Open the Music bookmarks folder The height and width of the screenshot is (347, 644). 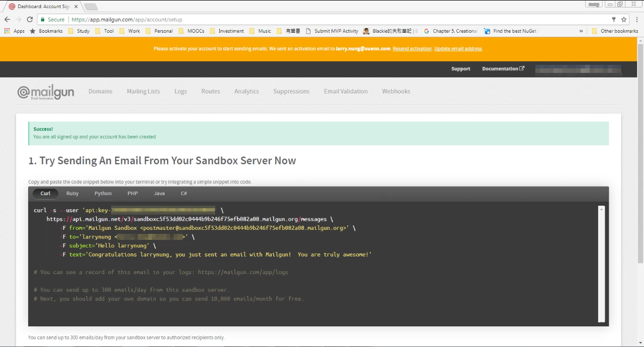tap(260, 31)
